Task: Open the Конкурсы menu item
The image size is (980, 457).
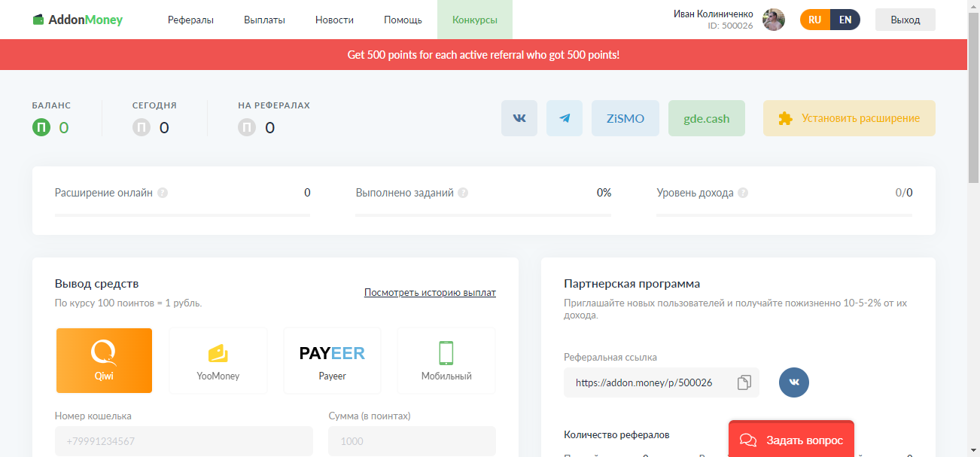Action: (475, 20)
